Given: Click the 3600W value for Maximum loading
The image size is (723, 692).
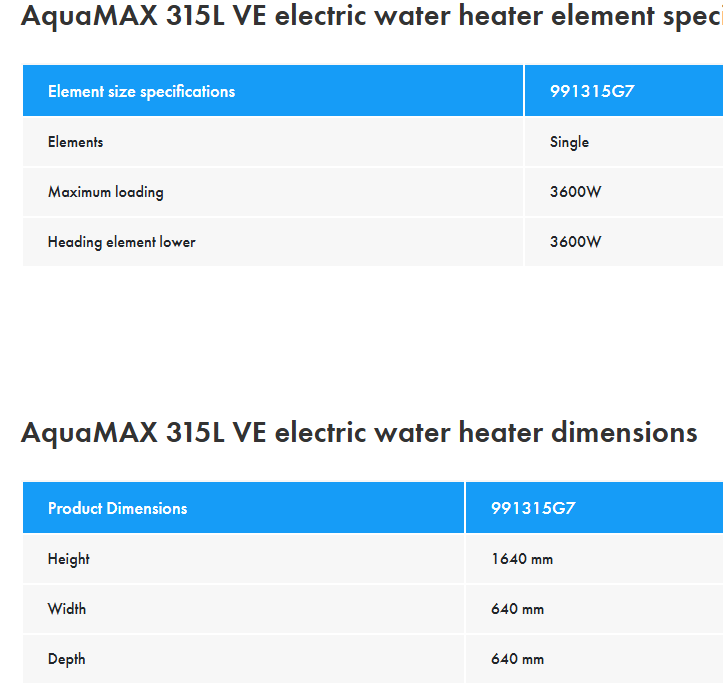Looking at the screenshot, I should coord(575,192).
